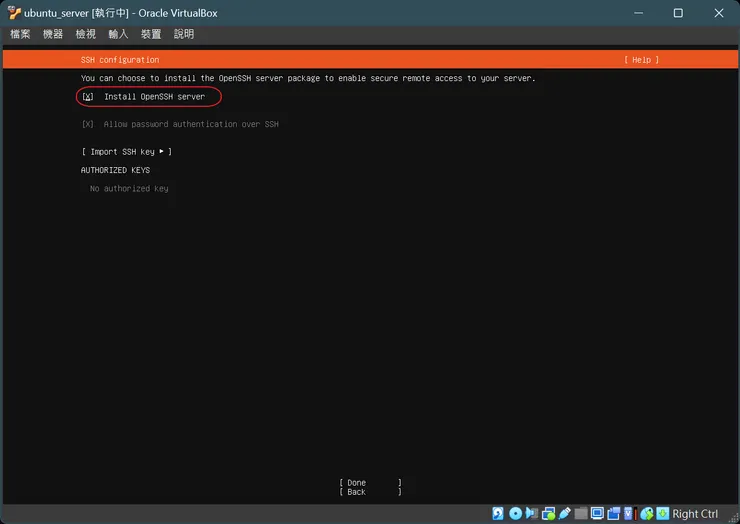Click the display monitor status icon
Viewport: 740px width, 524px height.
pos(597,513)
